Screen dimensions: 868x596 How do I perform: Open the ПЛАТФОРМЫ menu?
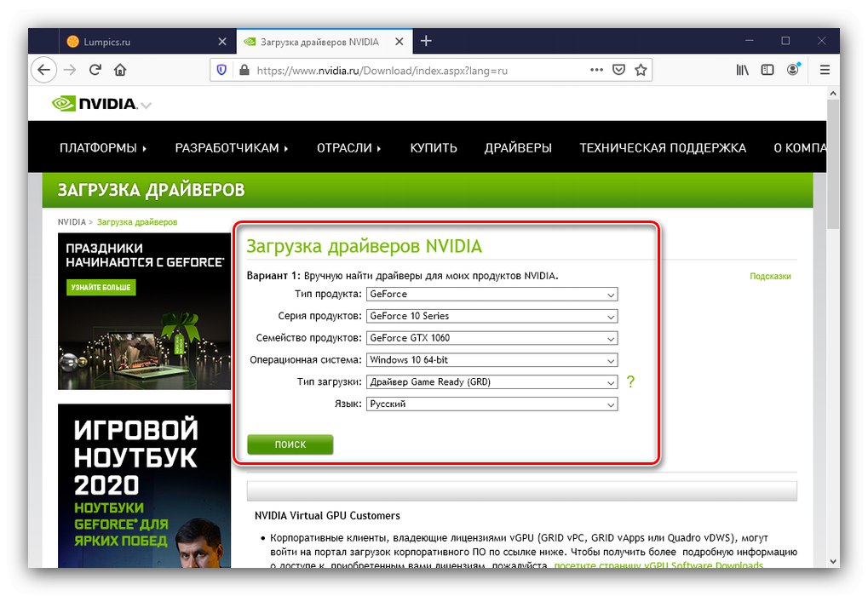coord(103,148)
